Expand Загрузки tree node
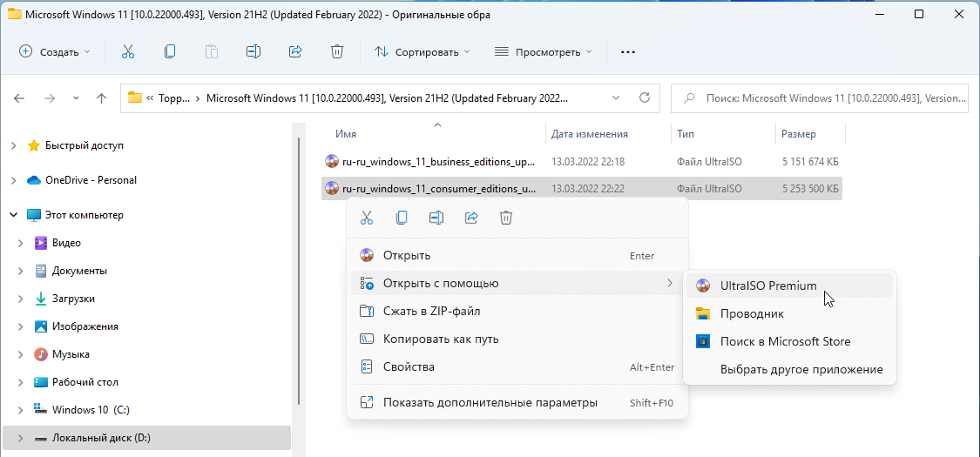 click(x=21, y=299)
